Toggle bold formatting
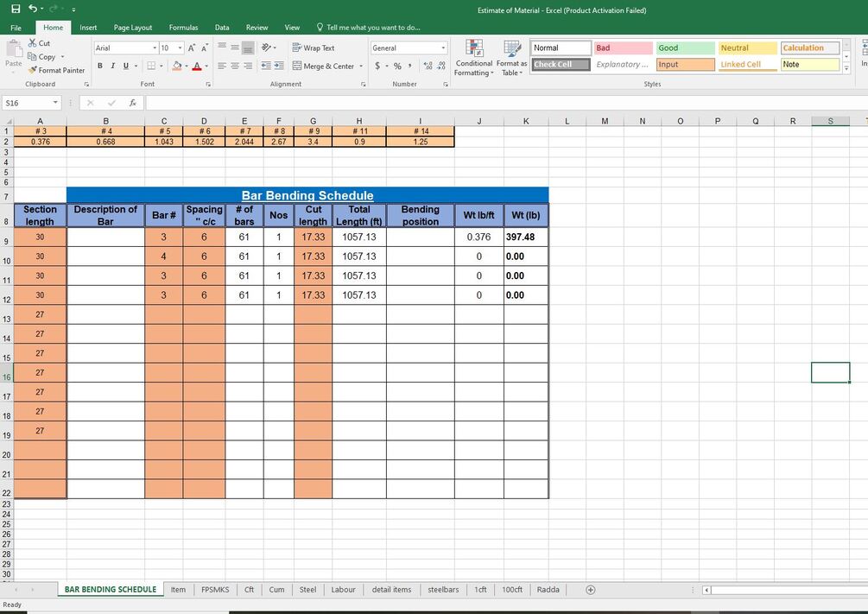The image size is (868, 614). tap(99, 66)
